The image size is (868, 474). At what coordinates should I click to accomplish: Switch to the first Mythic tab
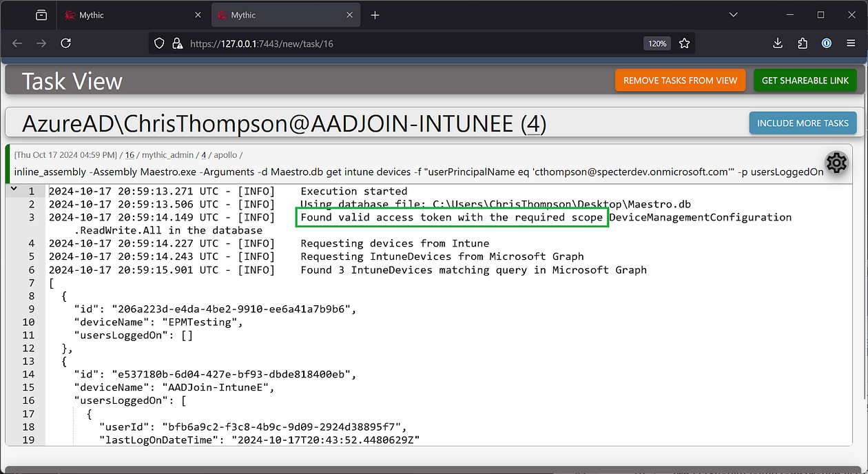[134, 15]
